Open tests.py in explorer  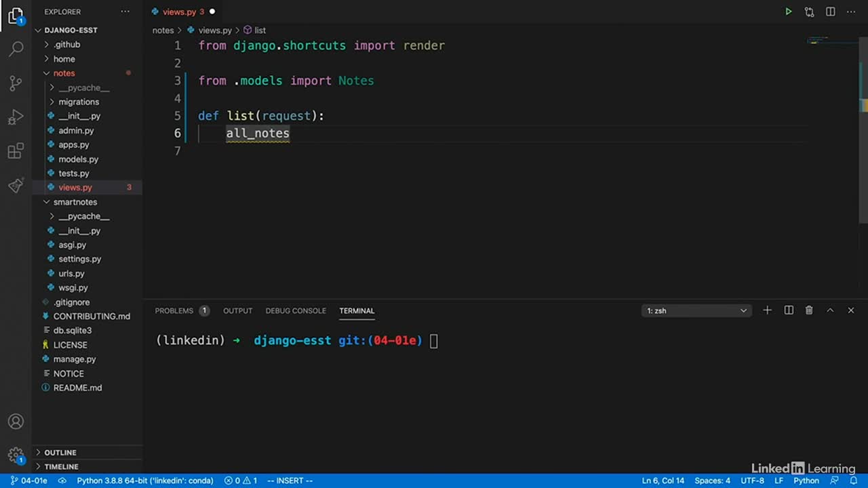(74, 174)
